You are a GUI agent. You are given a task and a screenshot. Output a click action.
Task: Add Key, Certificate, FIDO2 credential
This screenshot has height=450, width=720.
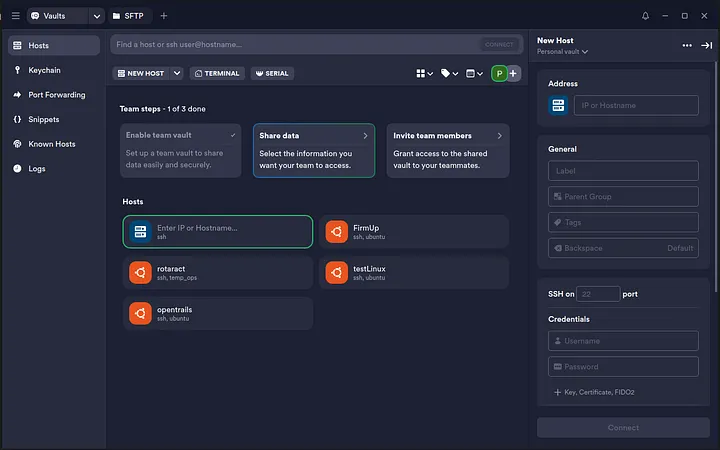(x=595, y=392)
